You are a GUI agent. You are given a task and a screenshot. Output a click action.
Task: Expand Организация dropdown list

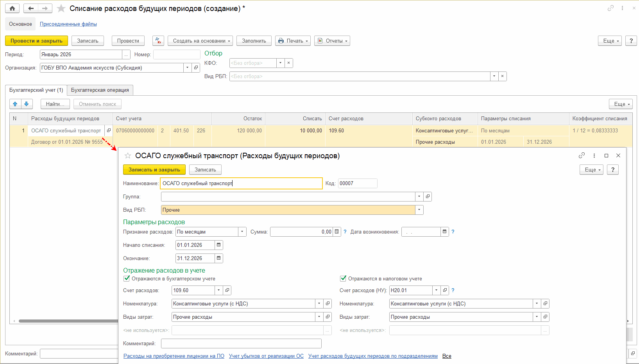click(187, 68)
